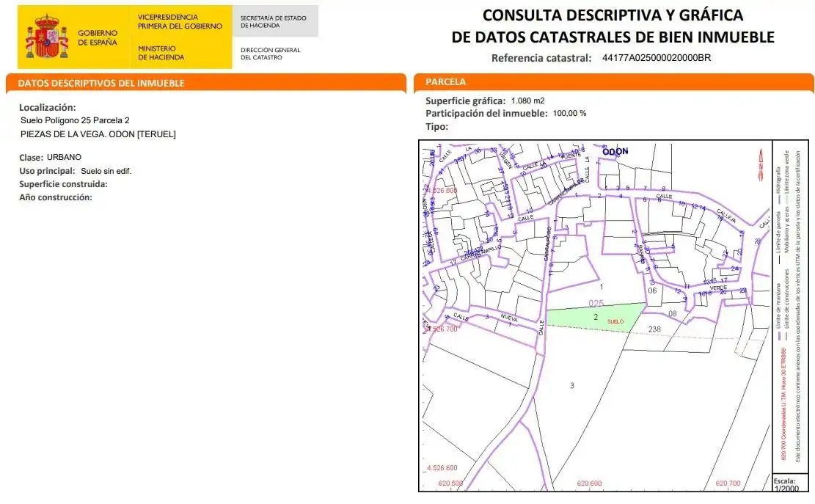The image size is (815, 504).
Task: Click the vertical 'CARRALPOZO' street label
Action: click(547, 244)
